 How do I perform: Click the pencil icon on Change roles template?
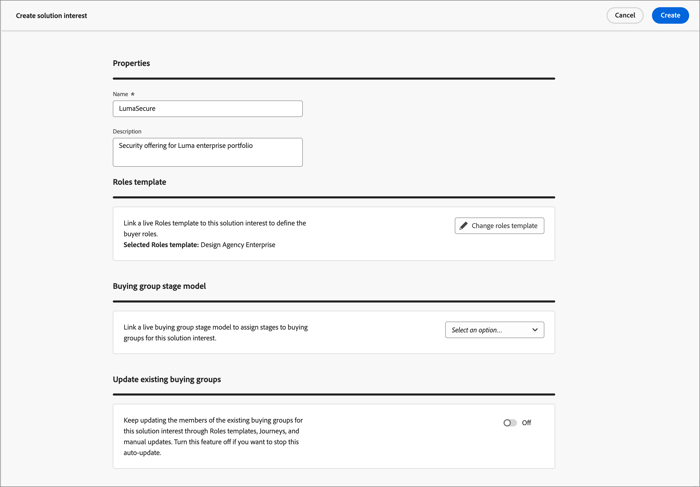(463, 226)
